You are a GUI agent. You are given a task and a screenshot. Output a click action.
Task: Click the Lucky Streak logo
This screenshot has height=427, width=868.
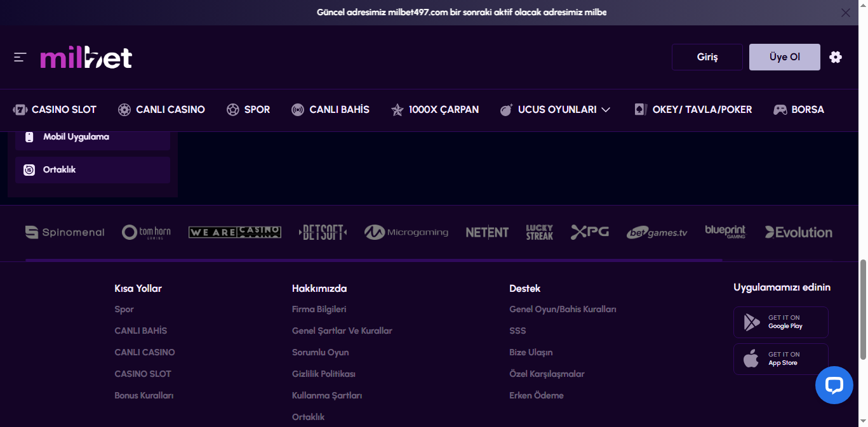coord(540,232)
